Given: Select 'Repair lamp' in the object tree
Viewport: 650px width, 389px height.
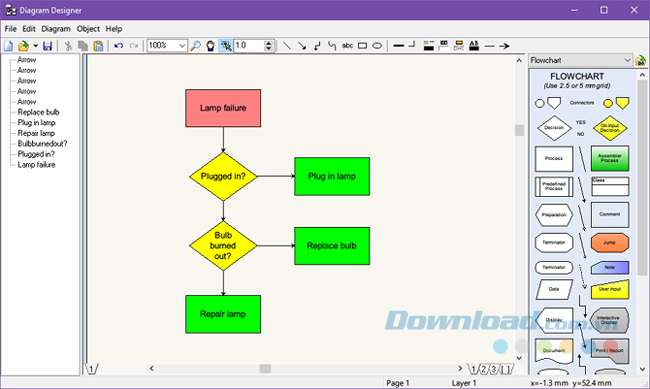Looking at the screenshot, I should (36, 133).
